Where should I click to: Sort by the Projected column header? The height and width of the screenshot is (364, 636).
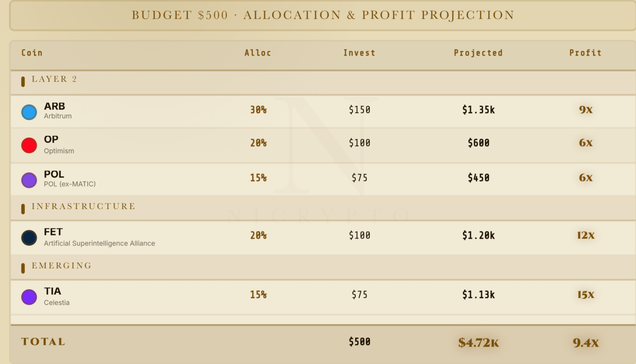pos(478,53)
